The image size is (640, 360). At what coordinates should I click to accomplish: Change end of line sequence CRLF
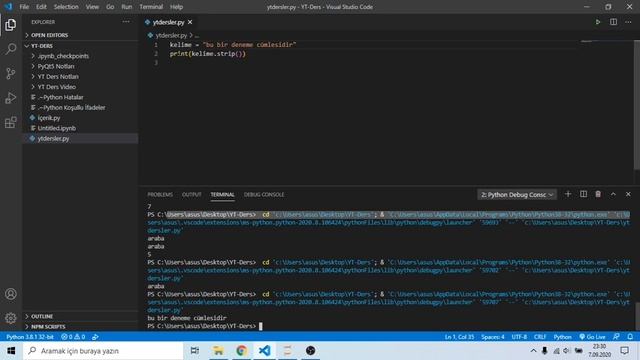[x=540, y=337]
